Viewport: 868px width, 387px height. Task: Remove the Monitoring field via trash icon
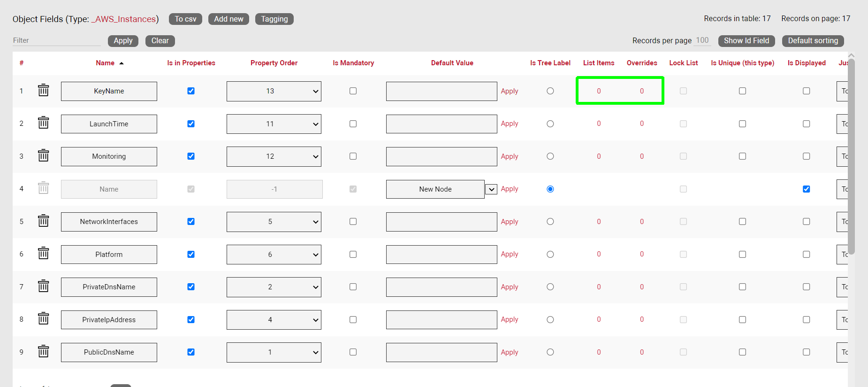pos(43,155)
